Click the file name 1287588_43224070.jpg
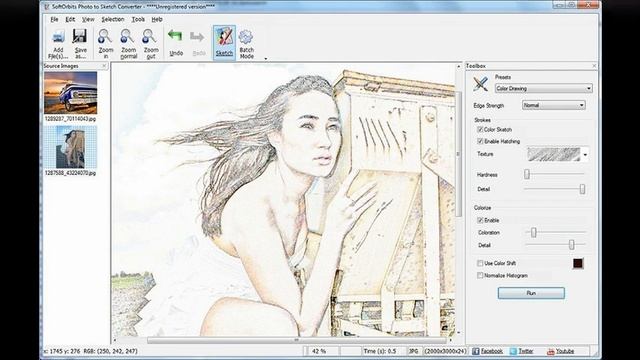Screen dimensions: 640x360 tap(70, 173)
